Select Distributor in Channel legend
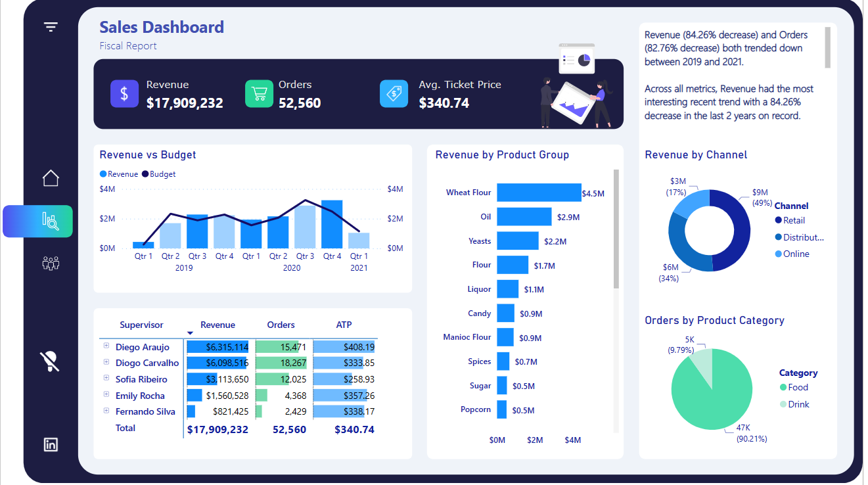This screenshot has width=868, height=485. click(799, 237)
